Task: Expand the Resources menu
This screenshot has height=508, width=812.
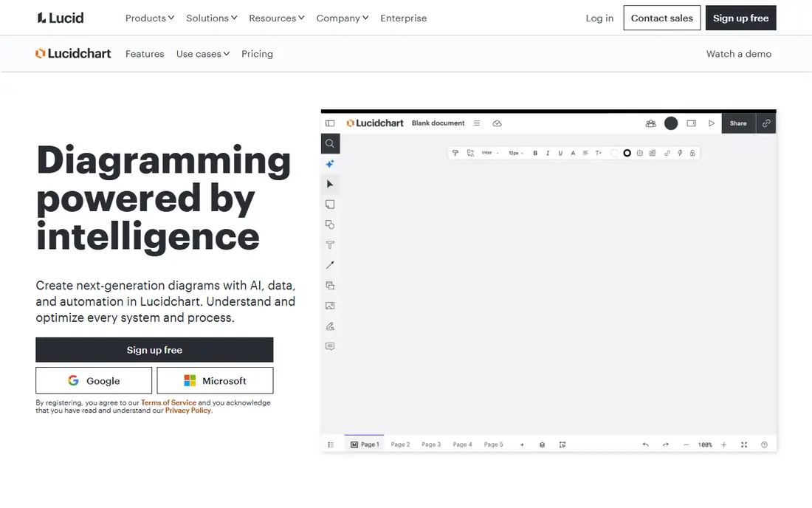Action: pos(277,18)
